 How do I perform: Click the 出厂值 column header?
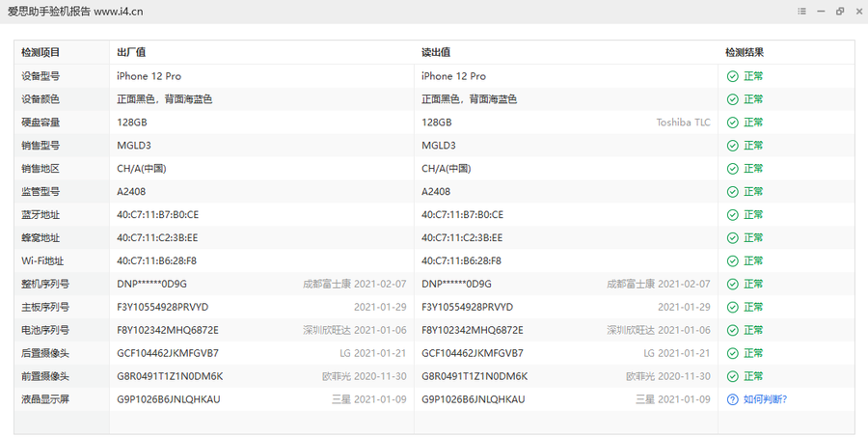tap(131, 53)
